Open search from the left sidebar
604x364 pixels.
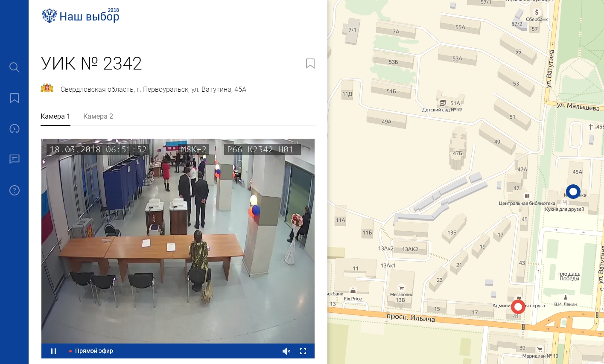tap(15, 67)
